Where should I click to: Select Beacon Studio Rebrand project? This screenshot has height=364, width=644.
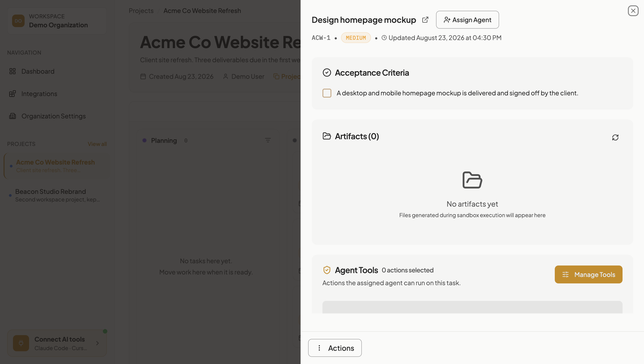[57, 195]
